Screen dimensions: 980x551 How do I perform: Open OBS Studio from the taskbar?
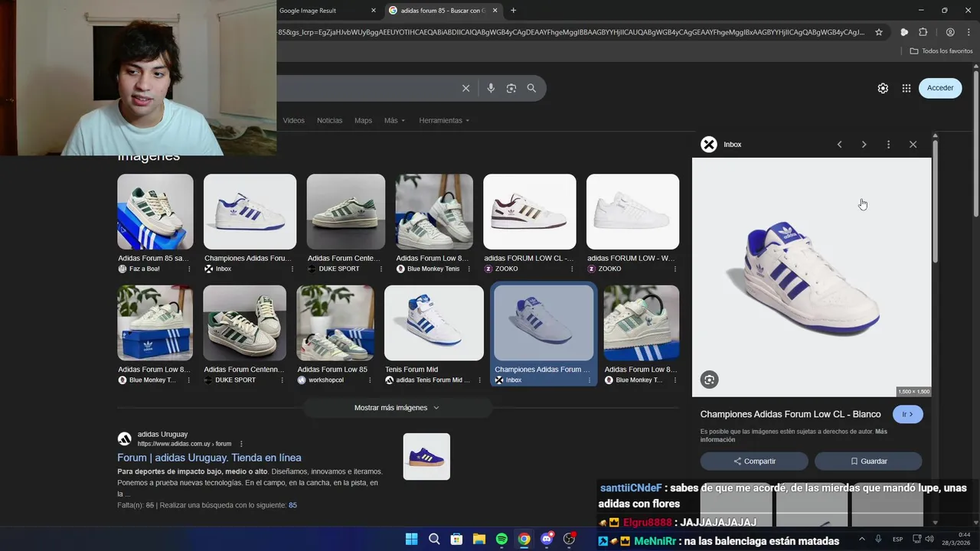569,539
